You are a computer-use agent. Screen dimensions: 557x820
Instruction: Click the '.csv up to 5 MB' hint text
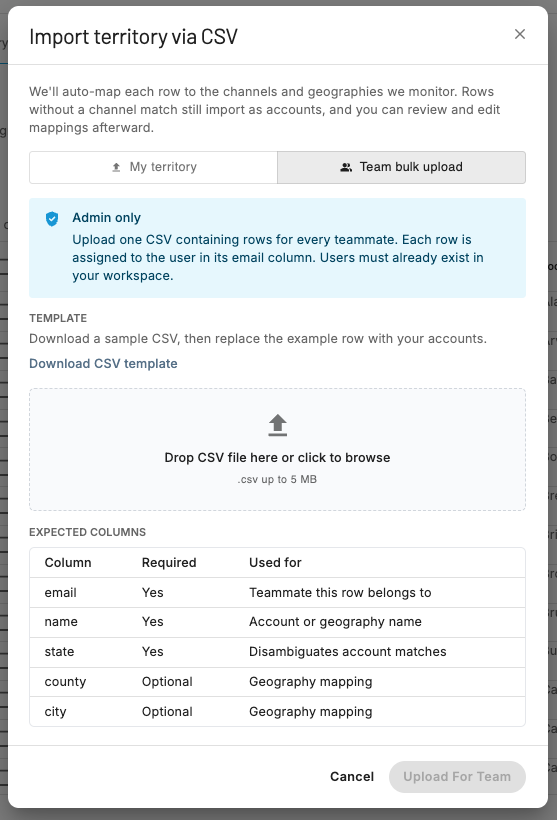click(277, 480)
